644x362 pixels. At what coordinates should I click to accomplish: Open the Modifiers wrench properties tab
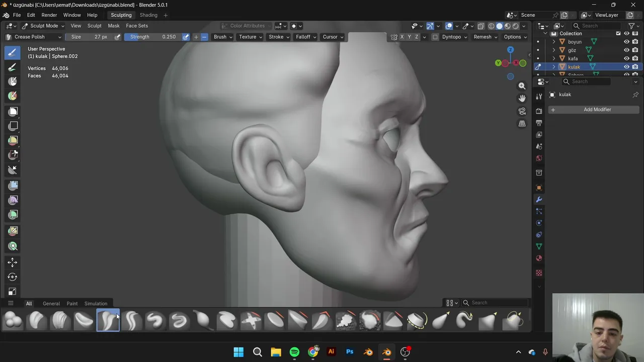pos(539,200)
